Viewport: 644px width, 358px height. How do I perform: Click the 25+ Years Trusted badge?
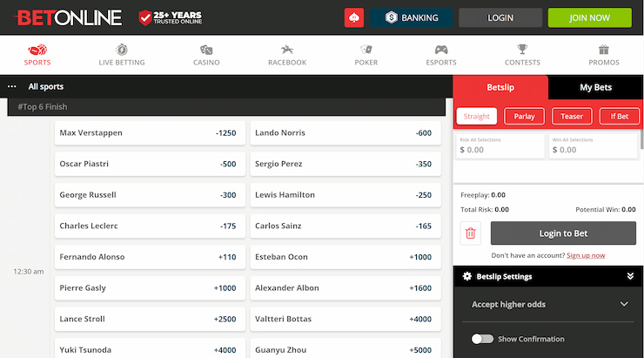click(170, 17)
